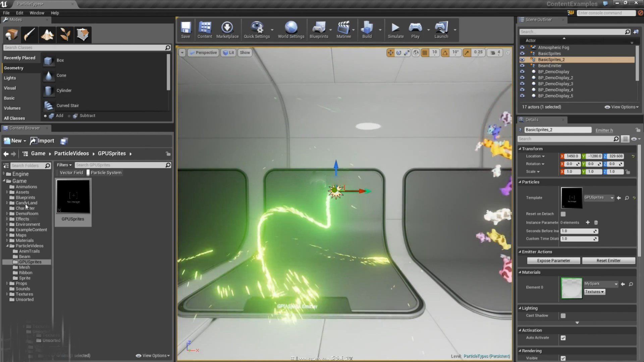Click the MySpark material swatch thumbnail
Viewport: 644px width, 362px height.
pyautogui.click(x=572, y=288)
